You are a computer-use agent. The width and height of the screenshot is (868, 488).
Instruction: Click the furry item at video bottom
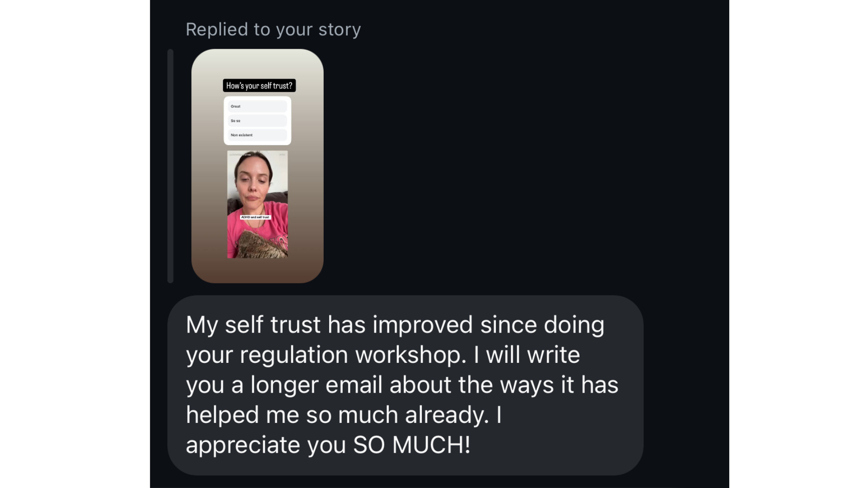pos(261,244)
